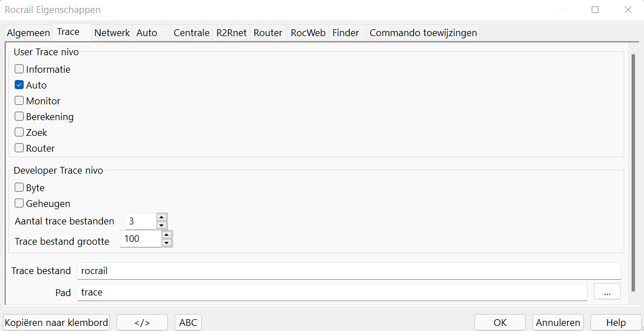Select the RocWeb tab
Screen dimensions: 644x331
coord(308,33)
